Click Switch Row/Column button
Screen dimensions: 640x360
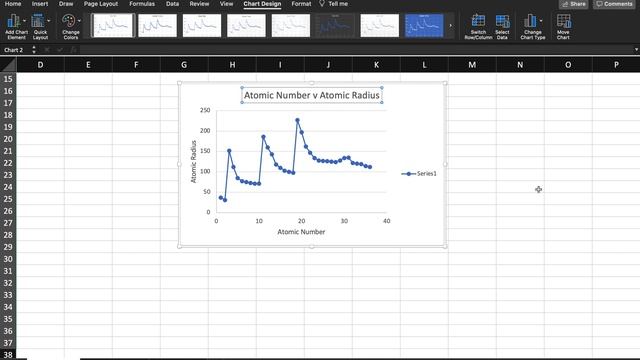tap(478, 27)
